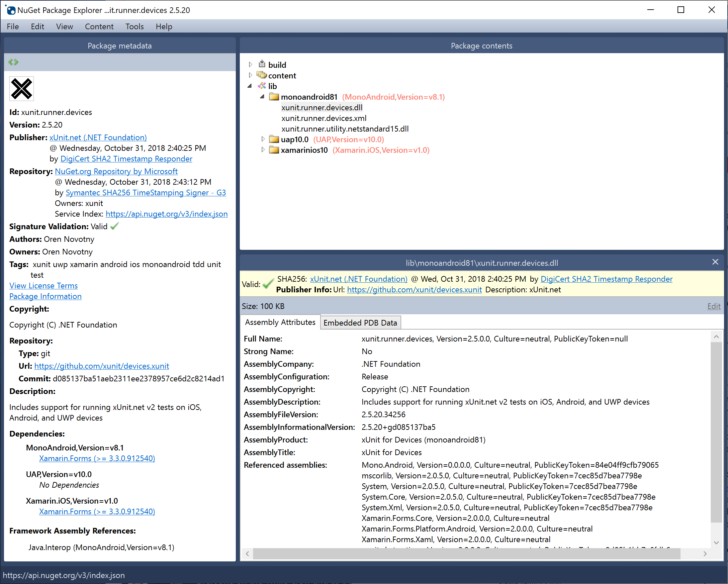Click Edit link in file viewer
This screenshot has height=584, width=728.
(x=713, y=306)
